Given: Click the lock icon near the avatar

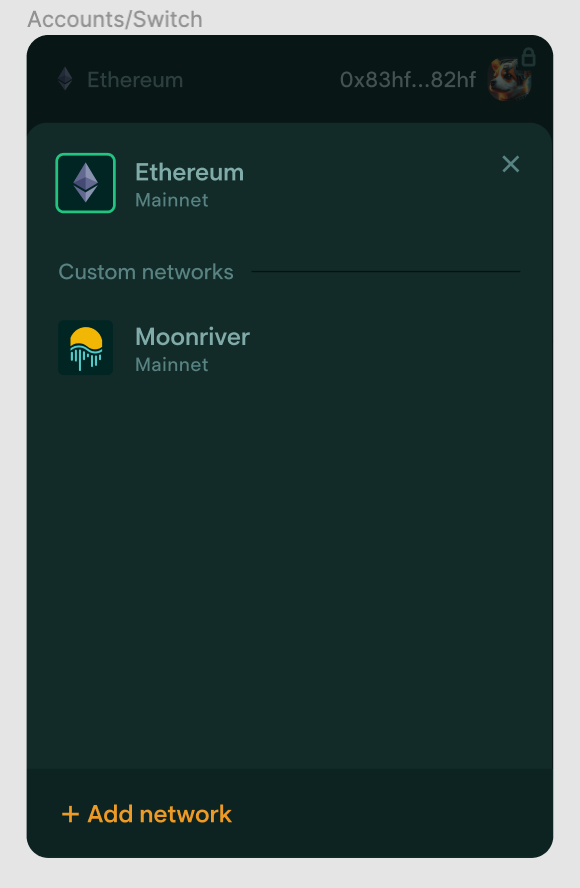Looking at the screenshot, I should point(530,58).
